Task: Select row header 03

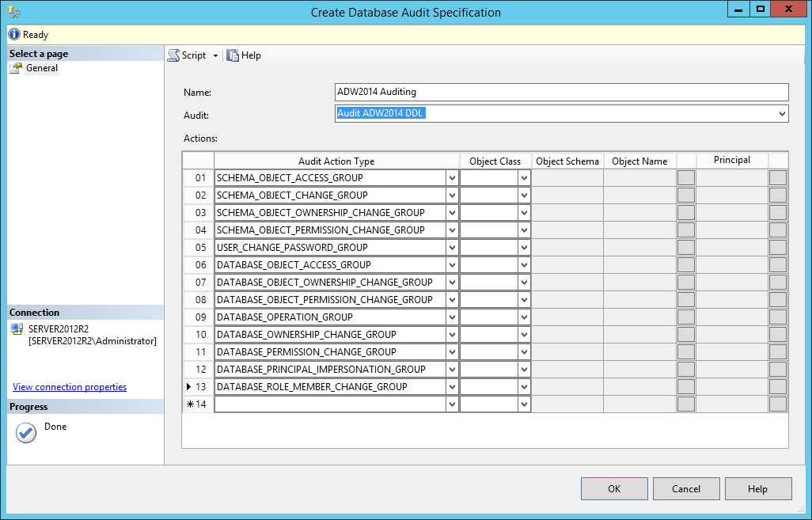Action: pyautogui.click(x=199, y=213)
